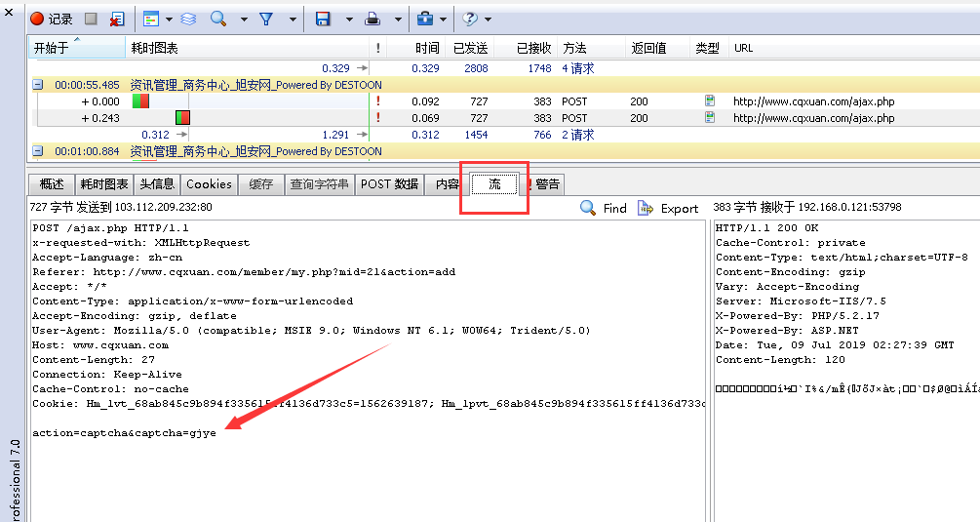This screenshot has height=522, width=980.
Task: Open the blue toolbox tools icon
Action: click(425, 19)
